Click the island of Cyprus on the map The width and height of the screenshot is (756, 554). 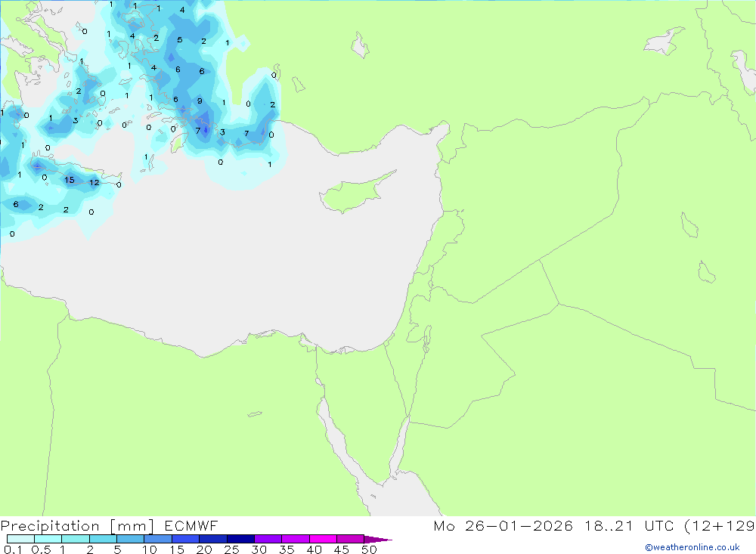coord(355,192)
